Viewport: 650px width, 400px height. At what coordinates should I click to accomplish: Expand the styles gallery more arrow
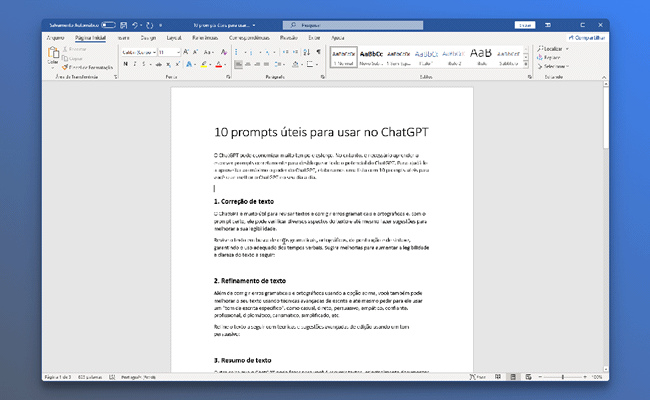[x=526, y=64]
